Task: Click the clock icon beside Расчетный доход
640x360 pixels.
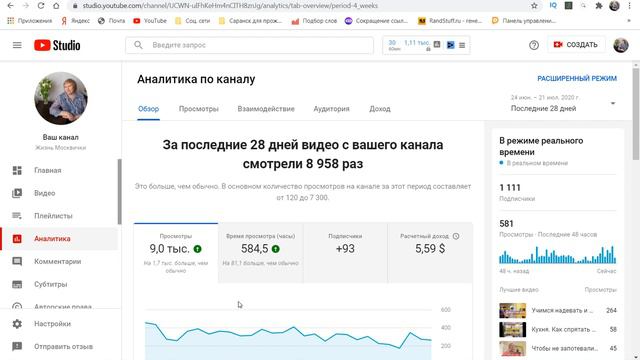Action: pyautogui.click(x=456, y=236)
